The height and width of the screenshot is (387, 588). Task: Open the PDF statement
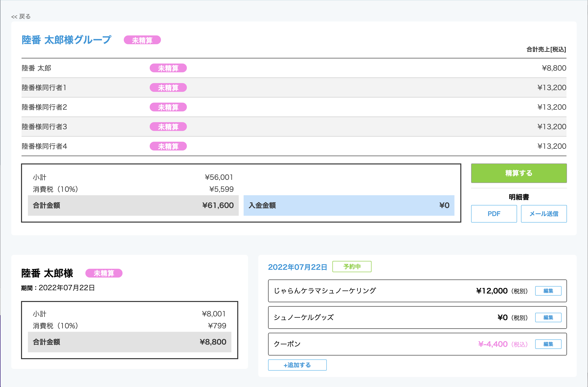tap(494, 214)
